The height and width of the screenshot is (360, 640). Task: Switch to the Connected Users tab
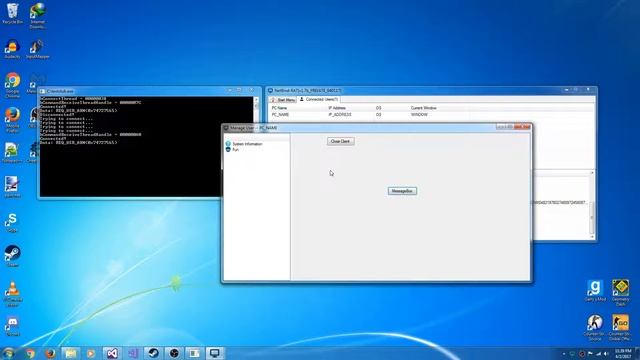[x=319, y=99]
